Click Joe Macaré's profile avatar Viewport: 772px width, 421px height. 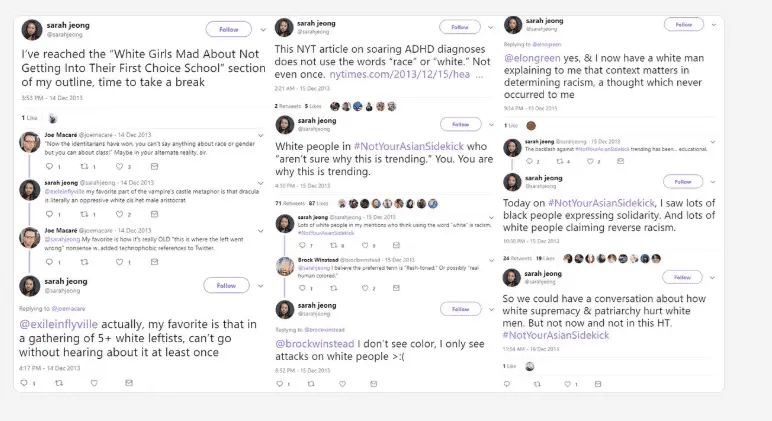pos(31,140)
